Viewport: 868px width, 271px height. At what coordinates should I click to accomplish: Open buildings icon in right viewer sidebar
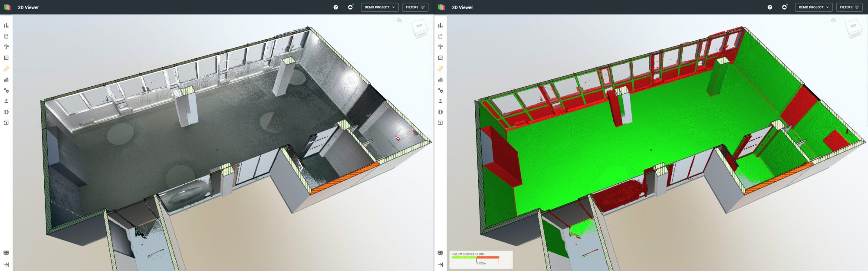(440, 80)
